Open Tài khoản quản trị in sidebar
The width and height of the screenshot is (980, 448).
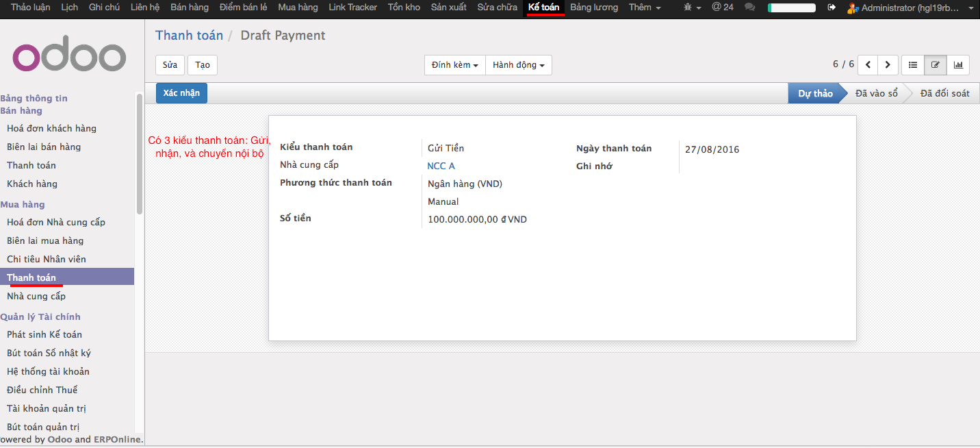47,408
